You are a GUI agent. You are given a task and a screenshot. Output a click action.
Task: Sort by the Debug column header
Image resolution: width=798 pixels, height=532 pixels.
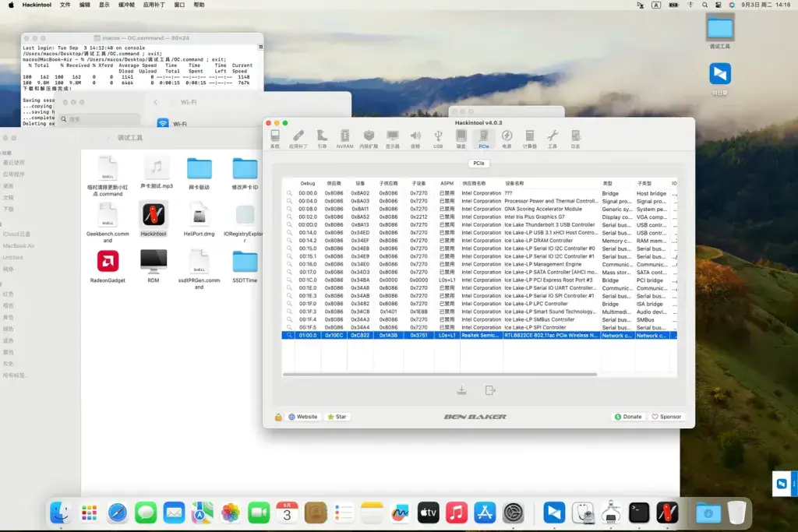[308, 183]
